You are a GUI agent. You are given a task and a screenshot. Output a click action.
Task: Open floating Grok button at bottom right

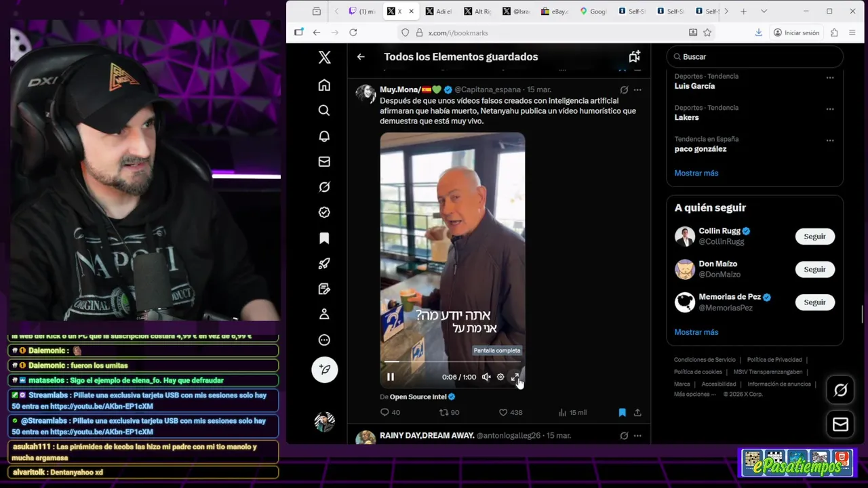(x=840, y=390)
